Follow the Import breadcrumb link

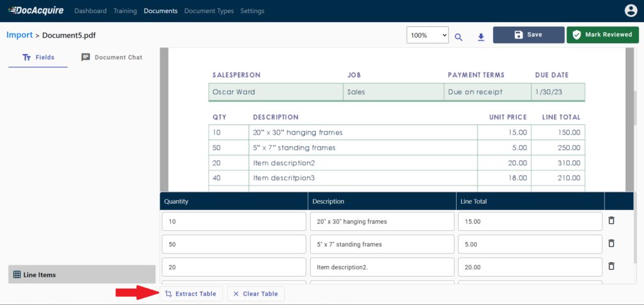[19, 35]
